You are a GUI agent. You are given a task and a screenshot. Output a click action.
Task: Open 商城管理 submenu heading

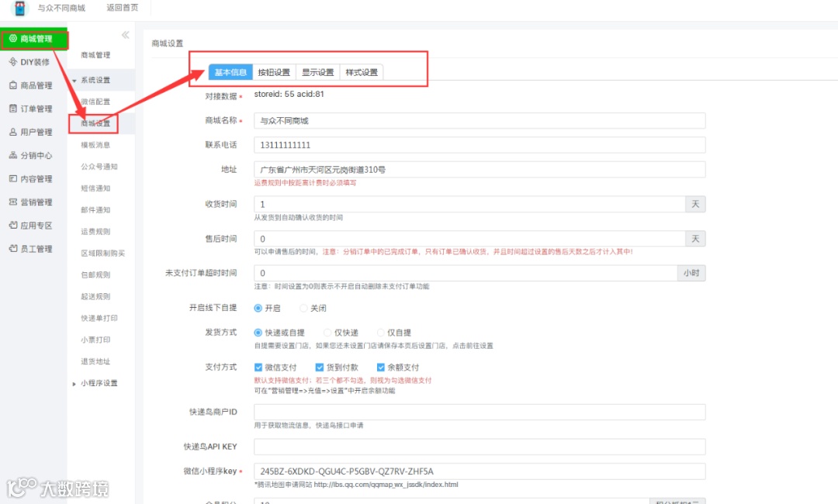[x=95, y=55]
